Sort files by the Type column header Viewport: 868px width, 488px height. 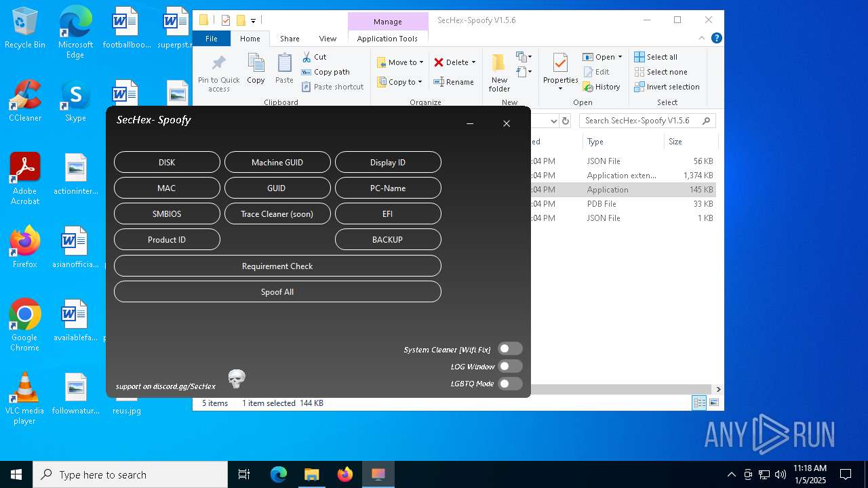[x=623, y=142]
